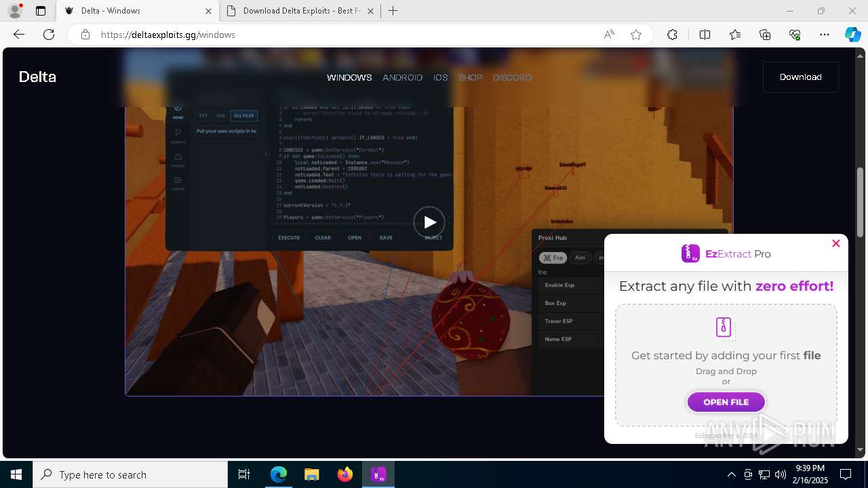Click the SAVE button in video preview

tap(386, 238)
